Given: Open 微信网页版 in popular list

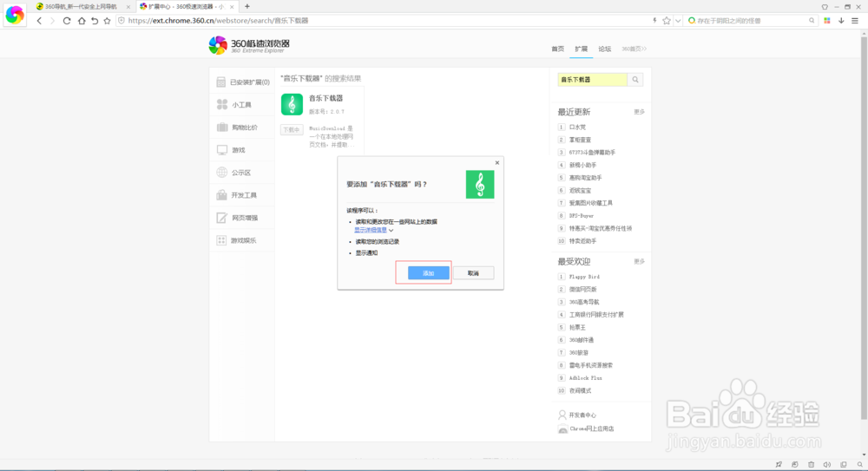Looking at the screenshot, I should [x=583, y=290].
